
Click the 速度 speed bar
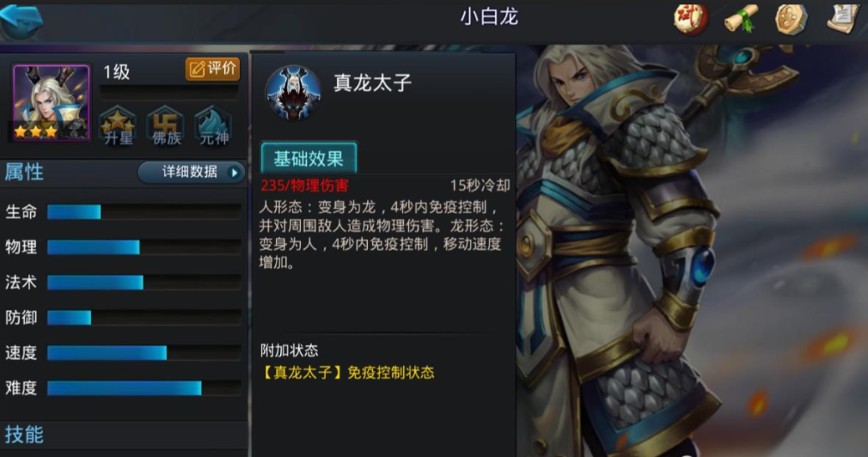point(144,352)
